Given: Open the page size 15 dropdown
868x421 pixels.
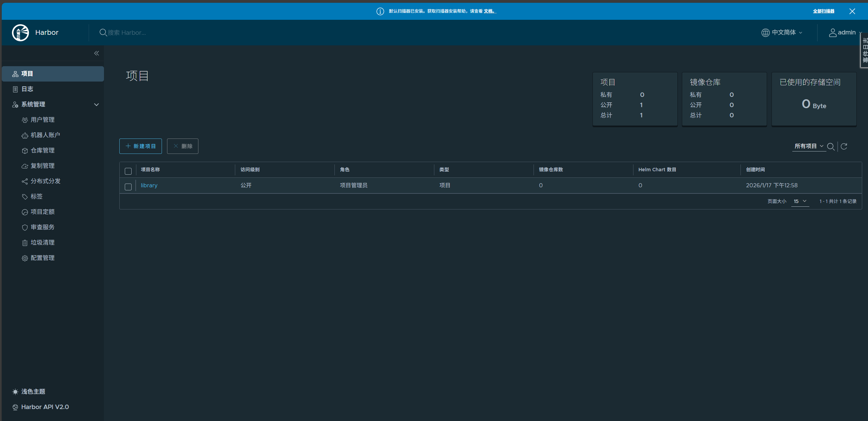Looking at the screenshot, I should pyautogui.click(x=800, y=201).
